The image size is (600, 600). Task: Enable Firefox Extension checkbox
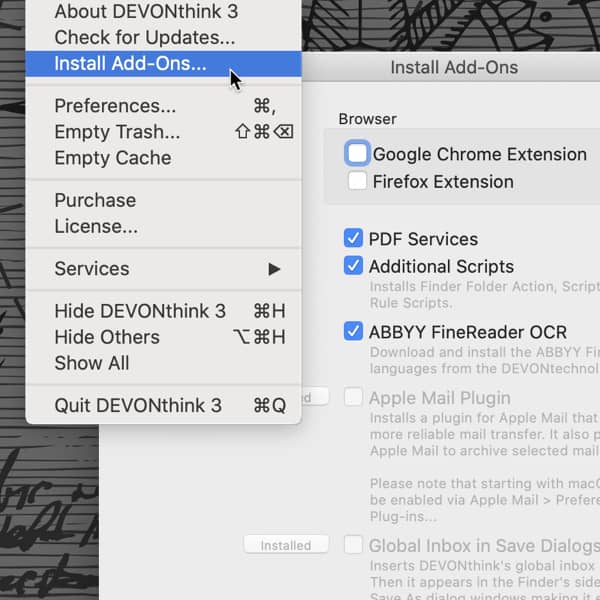pos(357,181)
